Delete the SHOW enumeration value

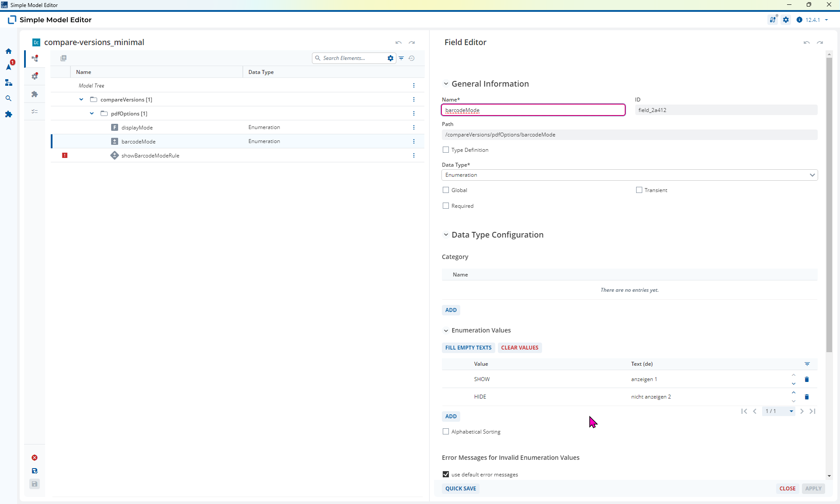807,379
